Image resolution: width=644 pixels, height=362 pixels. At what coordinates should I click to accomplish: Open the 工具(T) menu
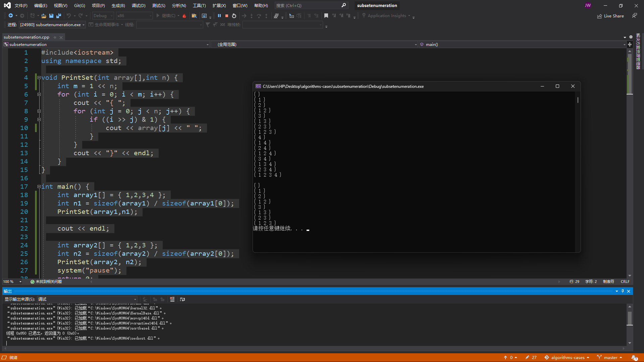tap(199, 5)
